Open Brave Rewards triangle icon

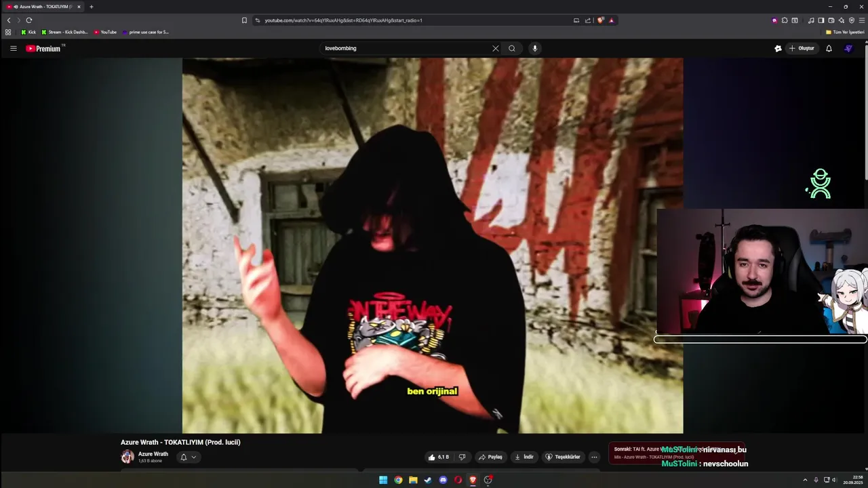click(x=611, y=20)
